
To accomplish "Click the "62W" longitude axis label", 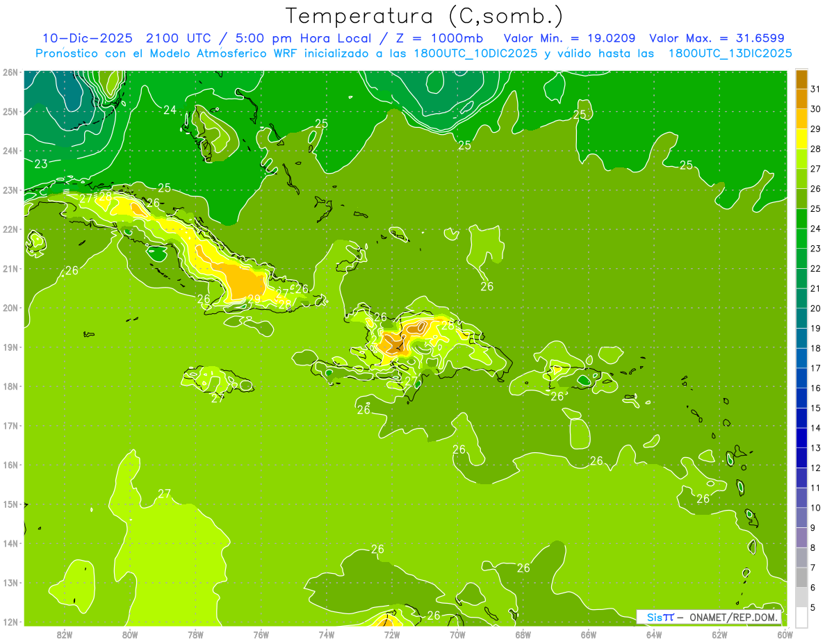I will coord(719,635).
